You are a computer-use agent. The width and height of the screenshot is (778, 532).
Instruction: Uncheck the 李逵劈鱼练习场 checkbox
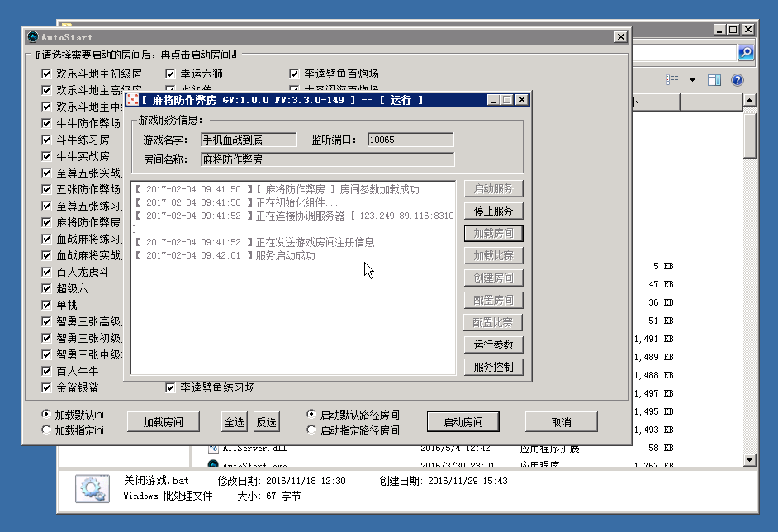coord(170,387)
